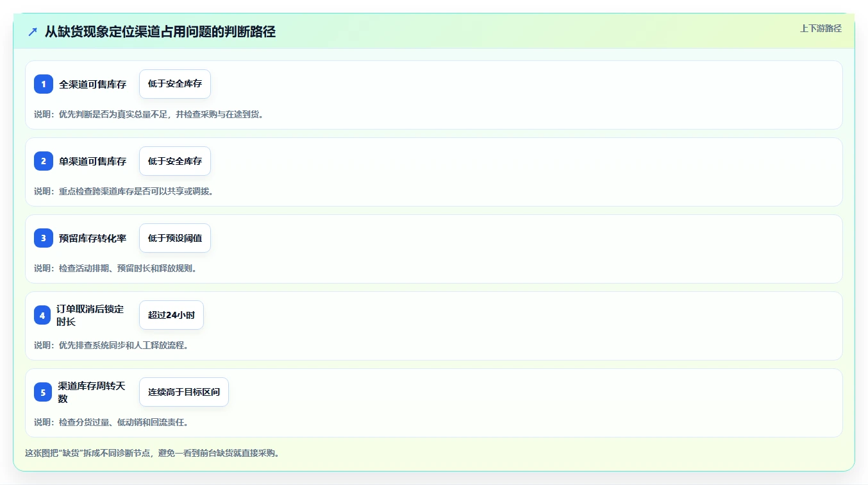Click the footer text starting 这张图把“缺货”

(x=152, y=453)
